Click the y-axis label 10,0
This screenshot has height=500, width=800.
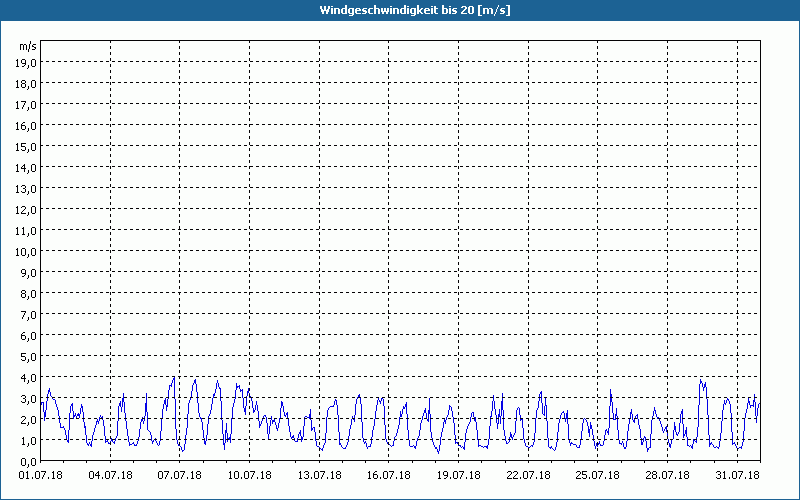(x=27, y=252)
